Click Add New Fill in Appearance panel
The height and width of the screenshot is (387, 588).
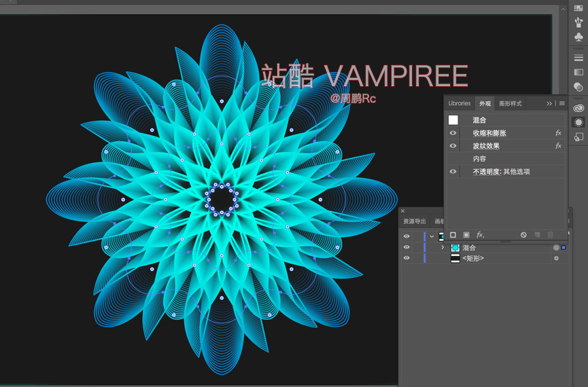[466, 235]
